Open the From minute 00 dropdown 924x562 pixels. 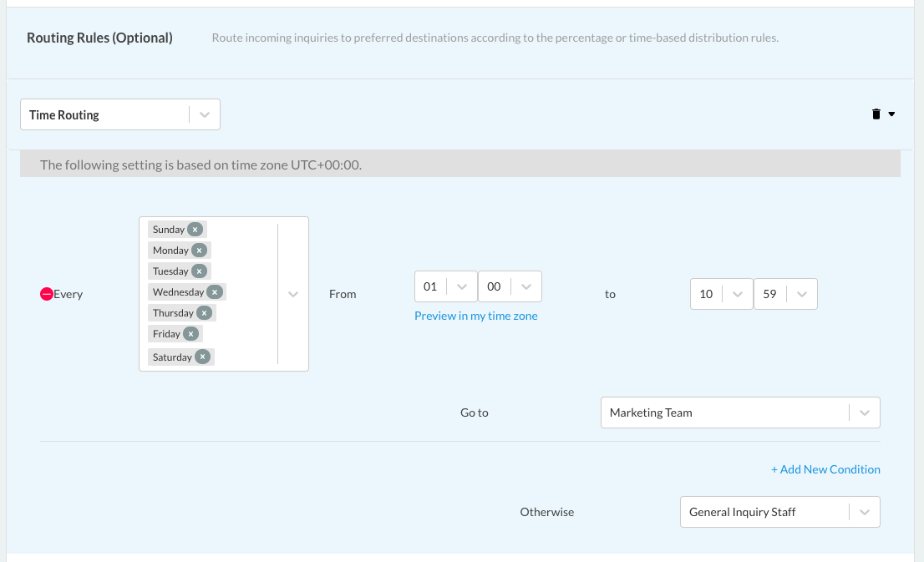[x=510, y=286]
